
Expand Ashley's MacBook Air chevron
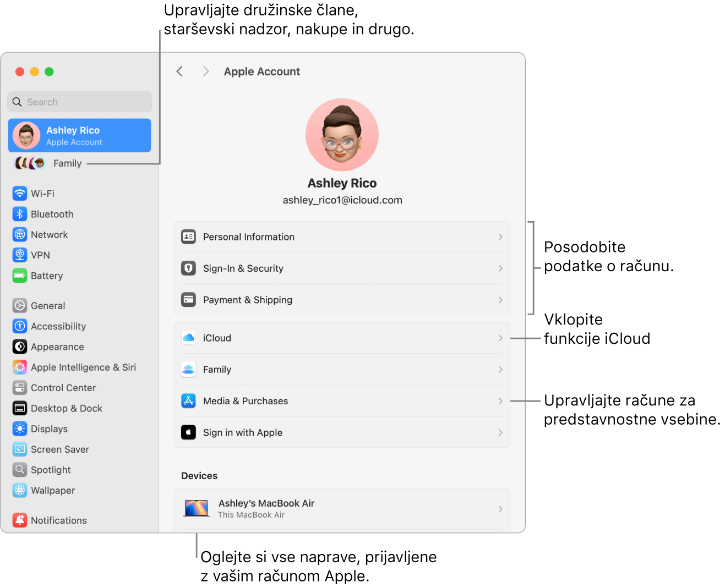(500, 509)
